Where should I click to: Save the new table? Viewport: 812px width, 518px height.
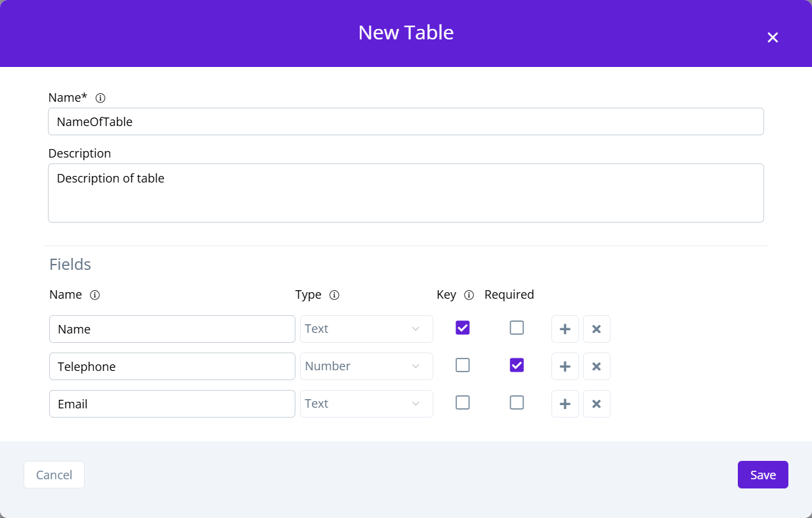click(762, 474)
